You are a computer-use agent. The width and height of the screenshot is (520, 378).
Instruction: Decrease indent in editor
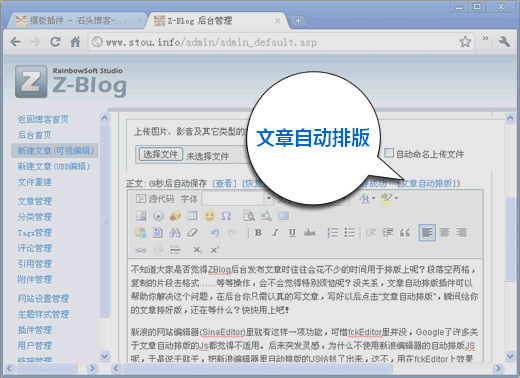tap(371, 232)
